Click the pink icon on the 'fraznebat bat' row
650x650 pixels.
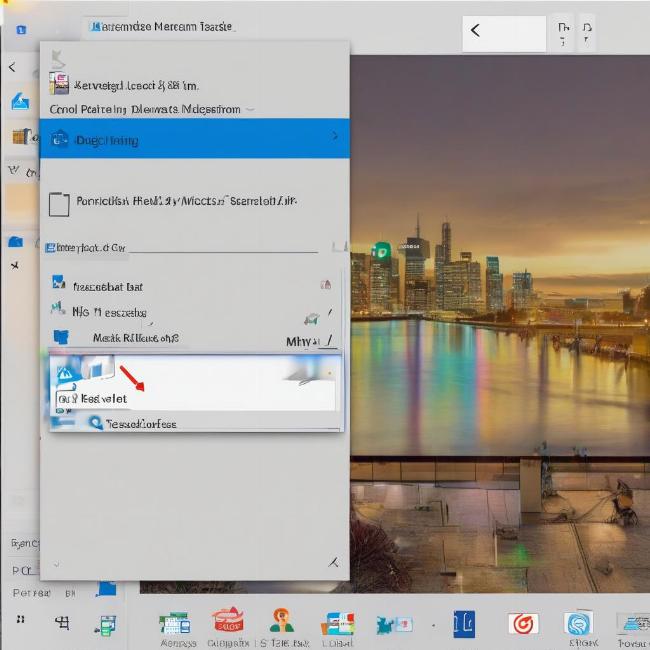point(326,284)
